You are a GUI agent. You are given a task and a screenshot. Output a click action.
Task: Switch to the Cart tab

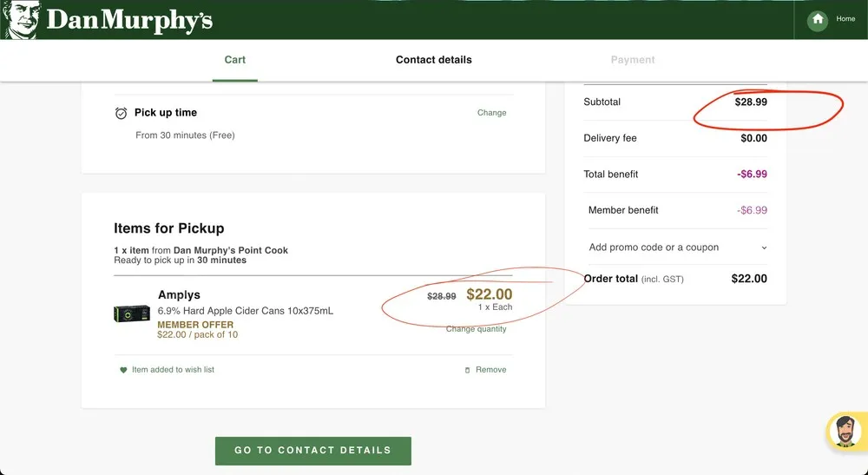(234, 60)
